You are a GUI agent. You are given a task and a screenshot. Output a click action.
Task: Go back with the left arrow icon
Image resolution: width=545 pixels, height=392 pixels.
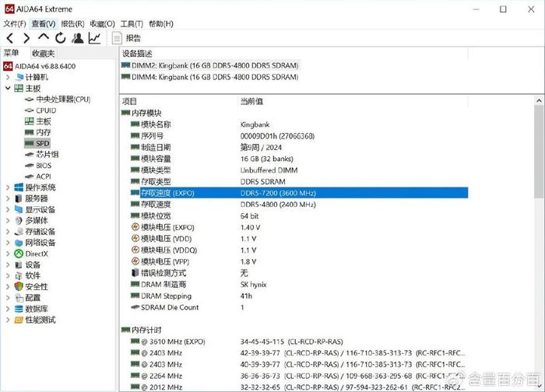pyautogui.click(x=9, y=38)
